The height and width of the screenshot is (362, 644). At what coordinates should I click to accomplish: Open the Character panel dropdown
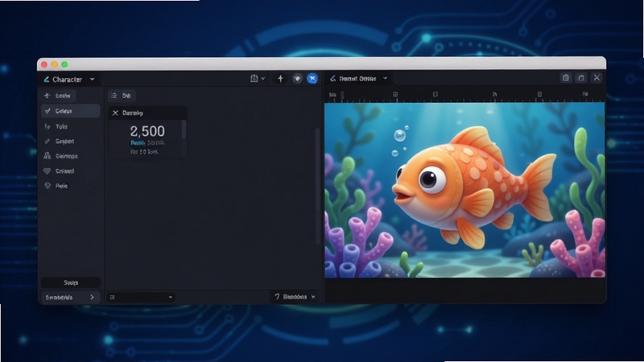click(93, 79)
